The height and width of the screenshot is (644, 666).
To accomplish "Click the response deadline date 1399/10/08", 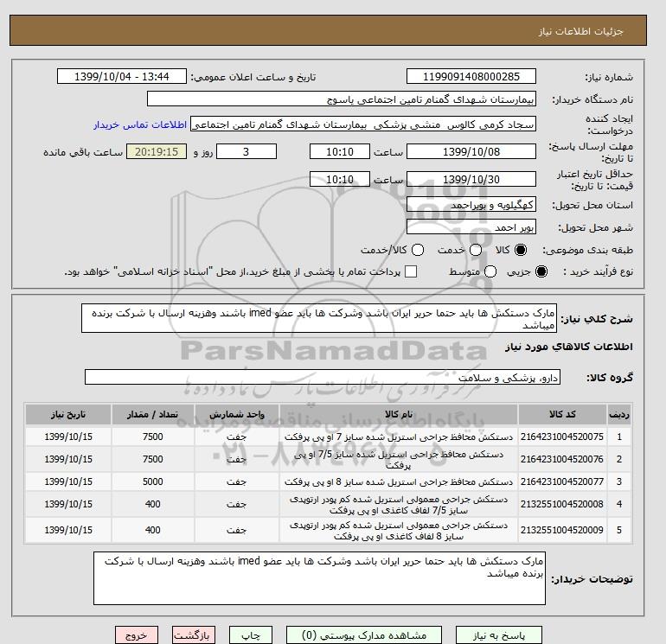I will [471, 151].
